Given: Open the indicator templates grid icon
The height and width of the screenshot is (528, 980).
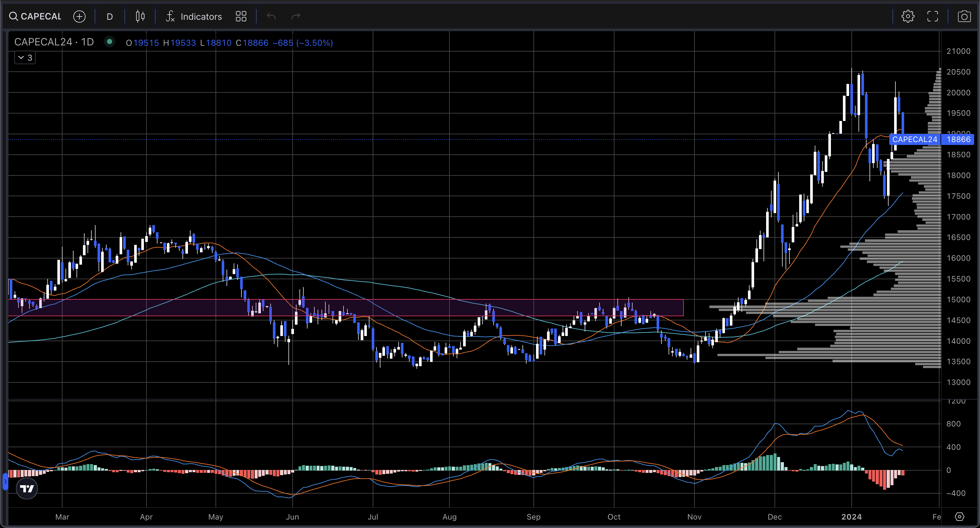Looking at the screenshot, I should (x=241, y=16).
